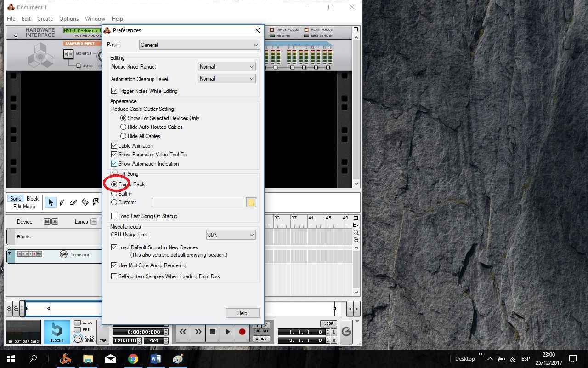The width and height of the screenshot is (588, 368).
Task: Open the Help menu in menu bar
Action: [117, 19]
